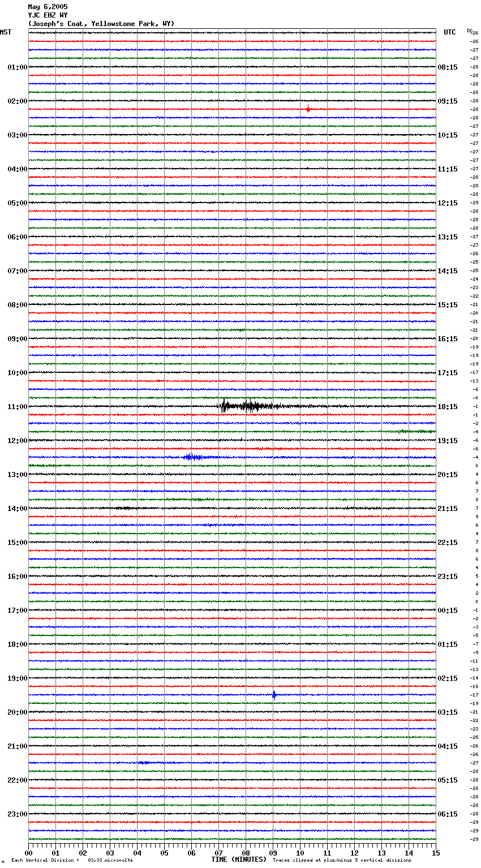
Task: Select the 14:00 MST time label
Action: click(18, 509)
